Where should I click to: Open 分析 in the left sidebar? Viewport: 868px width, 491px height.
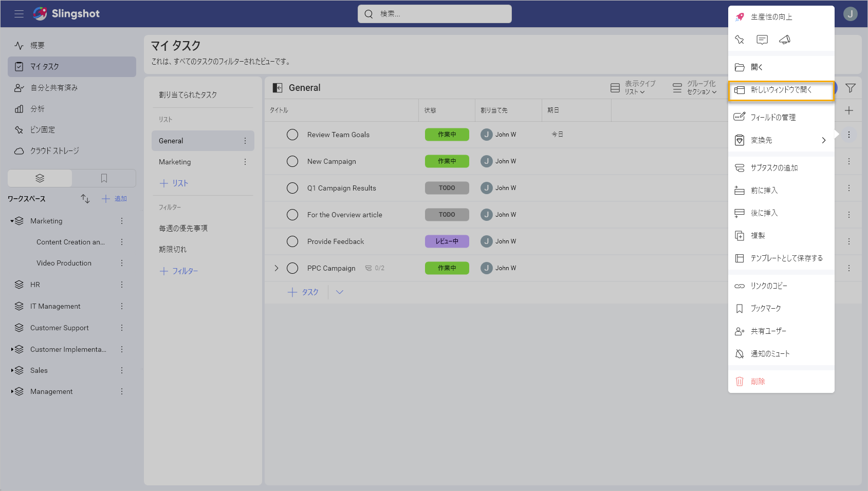click(72, 109)
